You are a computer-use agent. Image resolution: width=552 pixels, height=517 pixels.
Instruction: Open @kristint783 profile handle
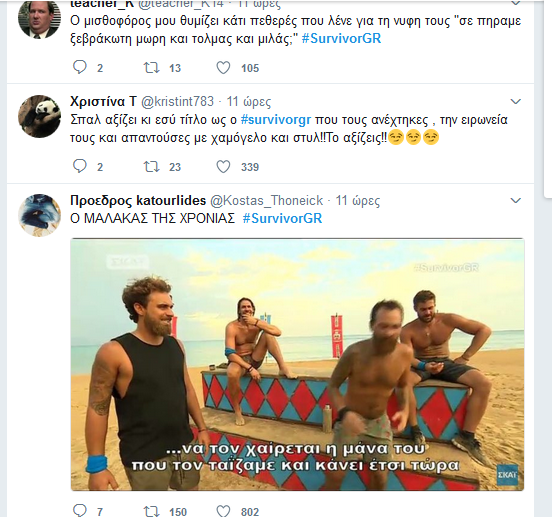pyautogui.click(x=177, y=102)
